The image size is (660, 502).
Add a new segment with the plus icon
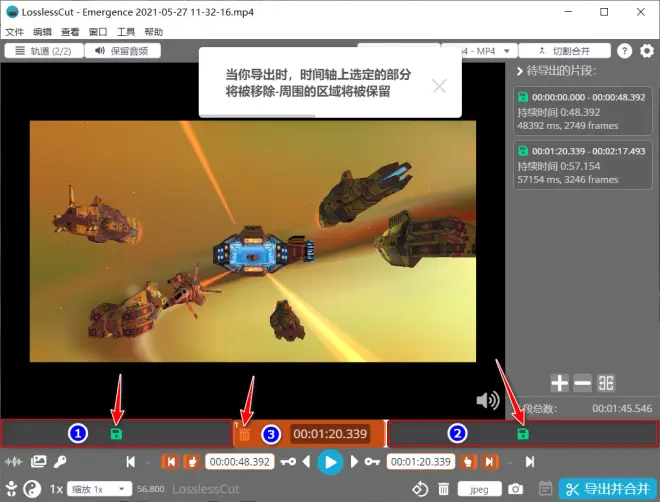click(559, 383)
